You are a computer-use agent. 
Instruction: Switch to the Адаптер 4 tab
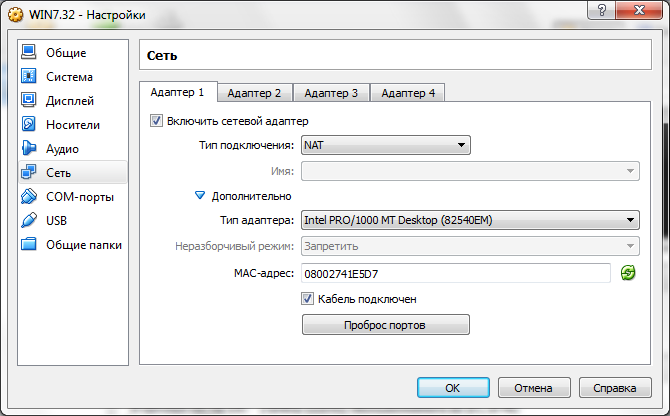(408, 93)
